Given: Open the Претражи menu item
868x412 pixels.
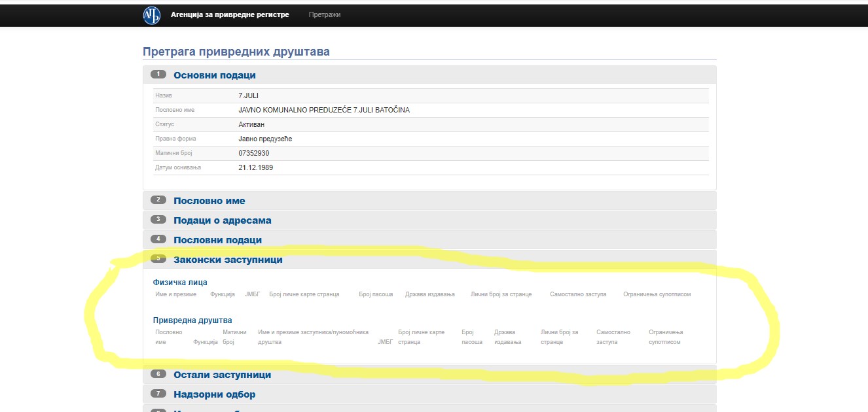Looking at the screenshot, I should click(x=325, y=14).
